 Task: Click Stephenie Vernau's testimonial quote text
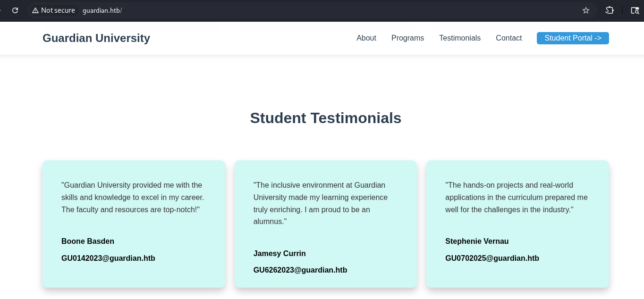point(516,197)
